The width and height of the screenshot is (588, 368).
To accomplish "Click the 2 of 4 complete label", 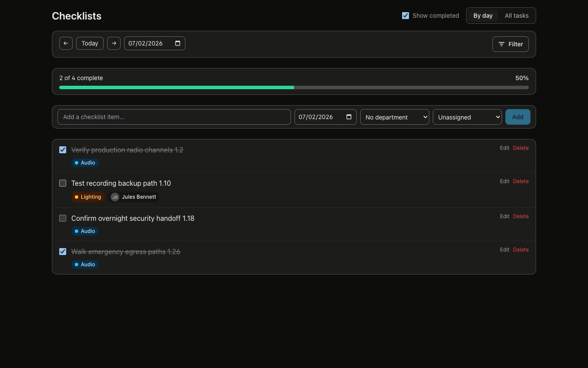I will [x=81, y=78].
